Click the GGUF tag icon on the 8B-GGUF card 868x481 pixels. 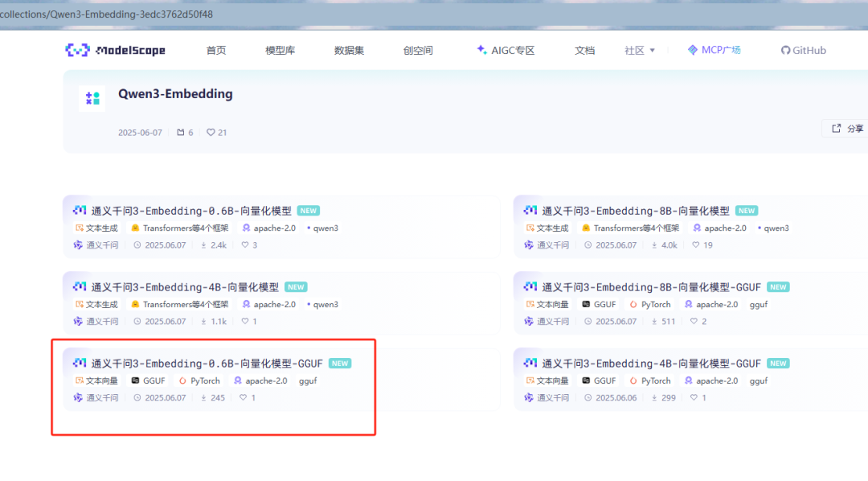click(585, 304)
